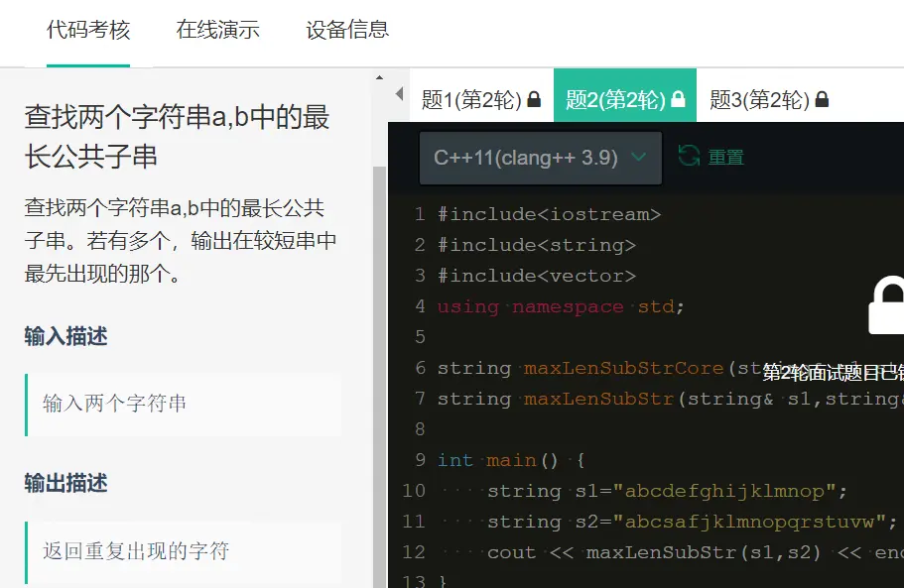Click the cout << maxLenSubStr line
The height and width of the screenshot is (588, 904).
[x=696, y=552]
